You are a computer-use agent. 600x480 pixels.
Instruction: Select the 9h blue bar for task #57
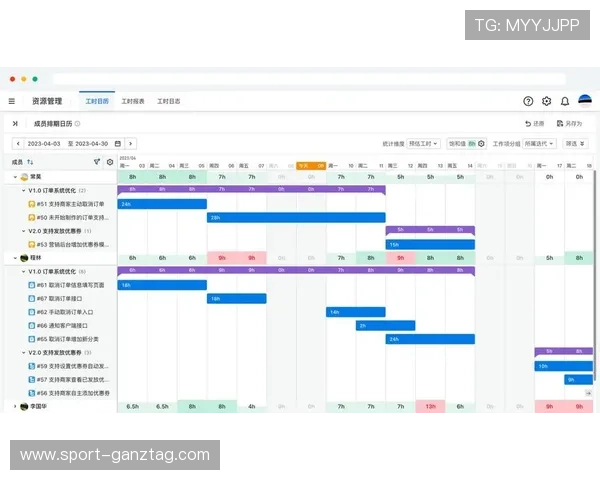click(x=579, y=379)
